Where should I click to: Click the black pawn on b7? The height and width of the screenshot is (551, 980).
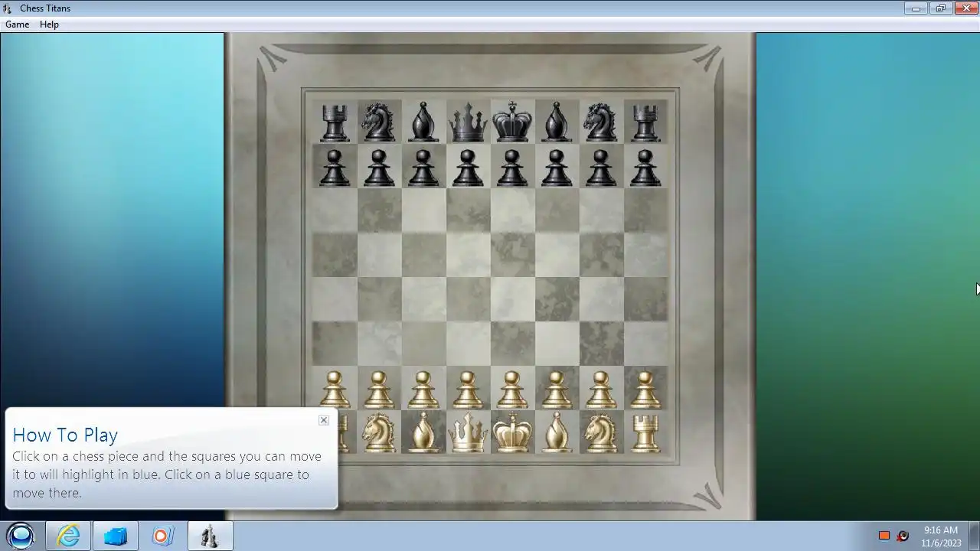click(379, 168)
